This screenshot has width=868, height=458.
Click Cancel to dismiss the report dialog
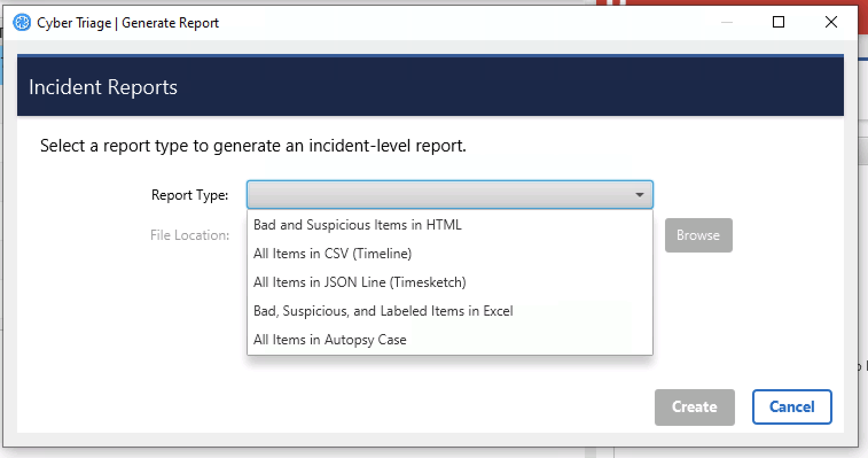(792, 407)
